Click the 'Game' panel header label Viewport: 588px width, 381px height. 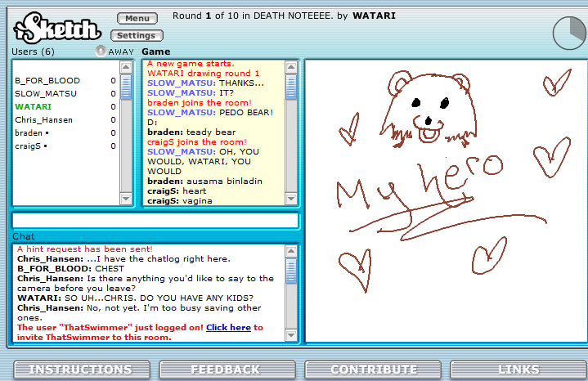156,52
